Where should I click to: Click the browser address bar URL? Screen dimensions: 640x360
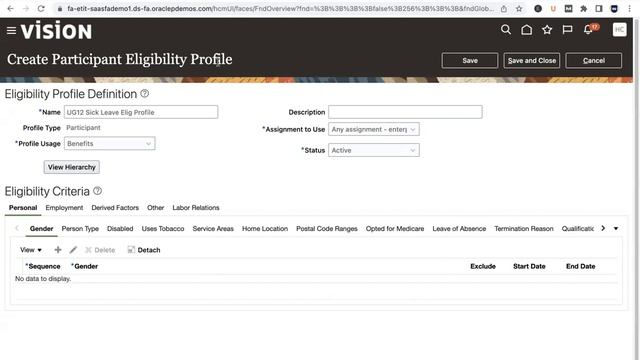pyautogui.click(x=280, y=9)
